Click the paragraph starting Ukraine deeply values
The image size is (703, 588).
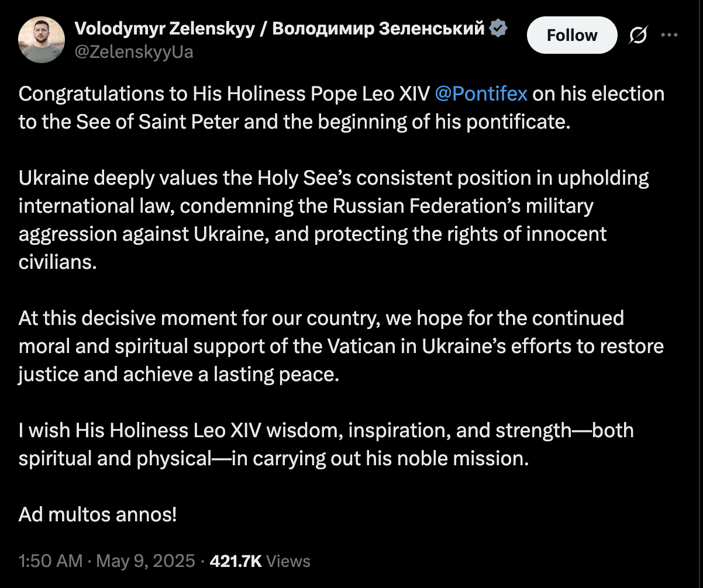[334, 220]
